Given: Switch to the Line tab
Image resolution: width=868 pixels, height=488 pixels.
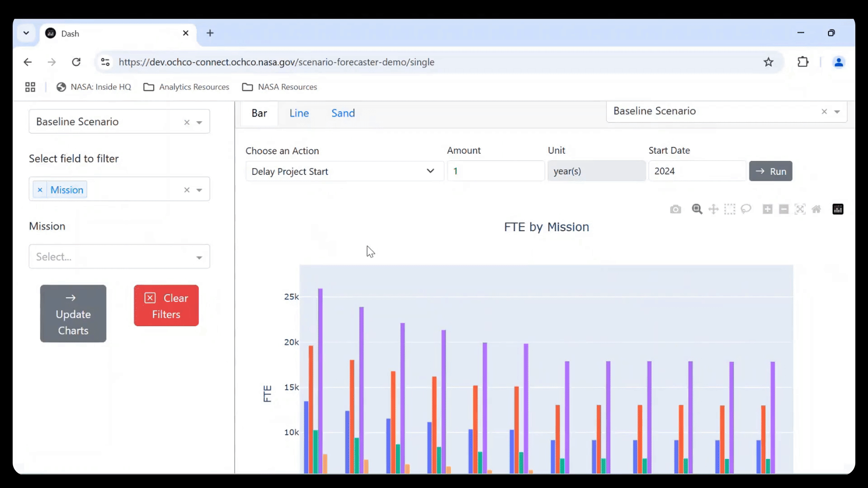Looking at the screenshot, I should 299,113.
